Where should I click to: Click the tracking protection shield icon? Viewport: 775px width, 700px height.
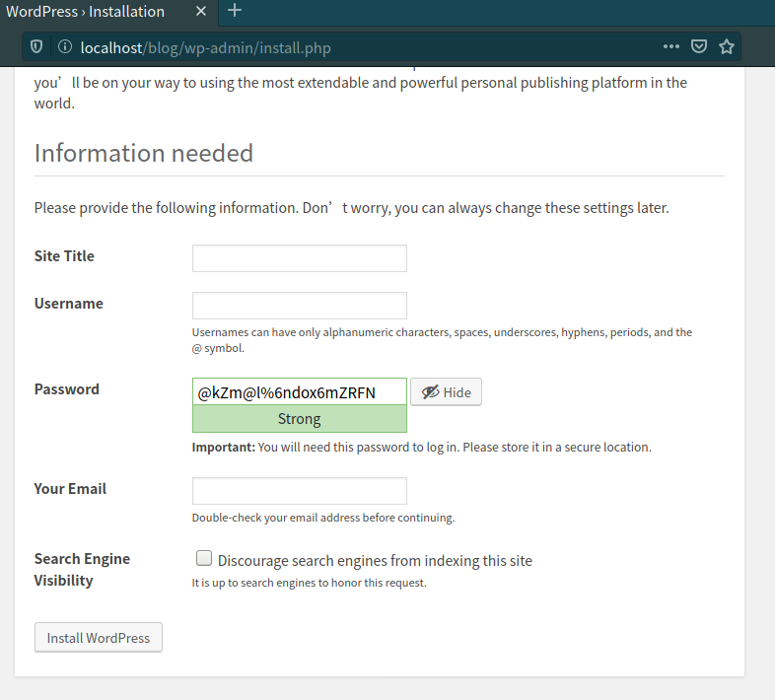(36, 46)
